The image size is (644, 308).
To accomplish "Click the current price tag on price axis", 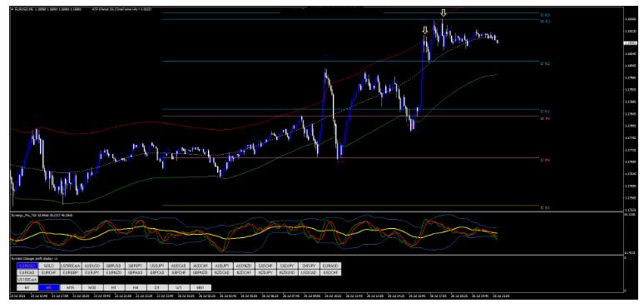I will (x=629, y=42).
